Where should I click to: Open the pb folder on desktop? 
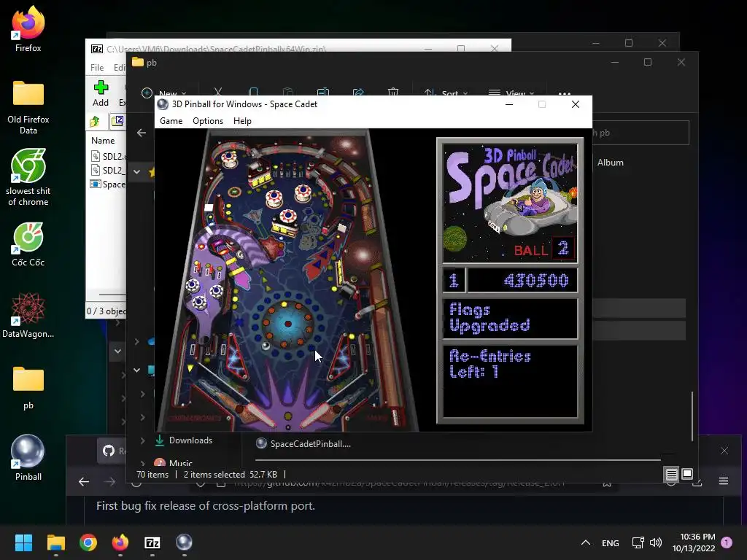point(28,388)
